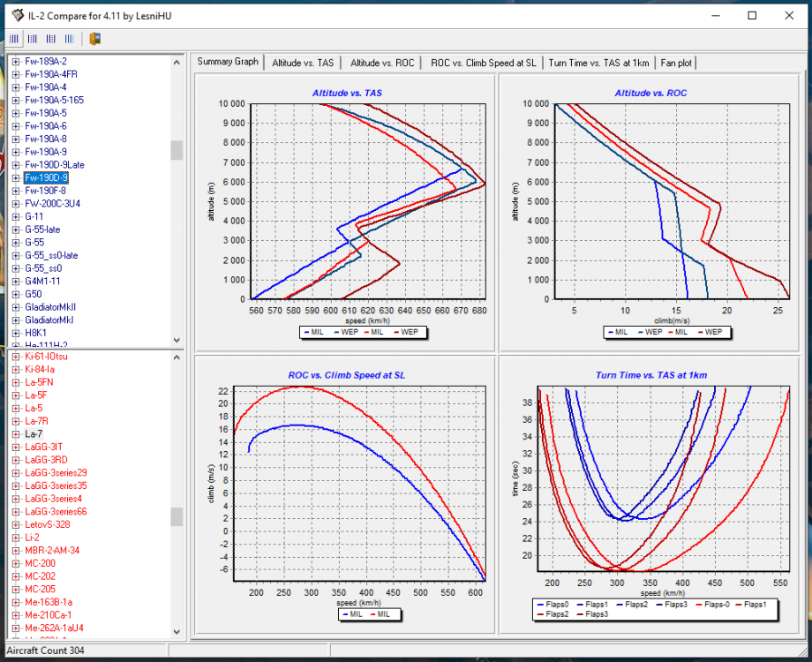Open the Turn Time vs. TAS at 1km tab
The width and height of the screenshot is (812, 662).
click(x=598, y=63)
